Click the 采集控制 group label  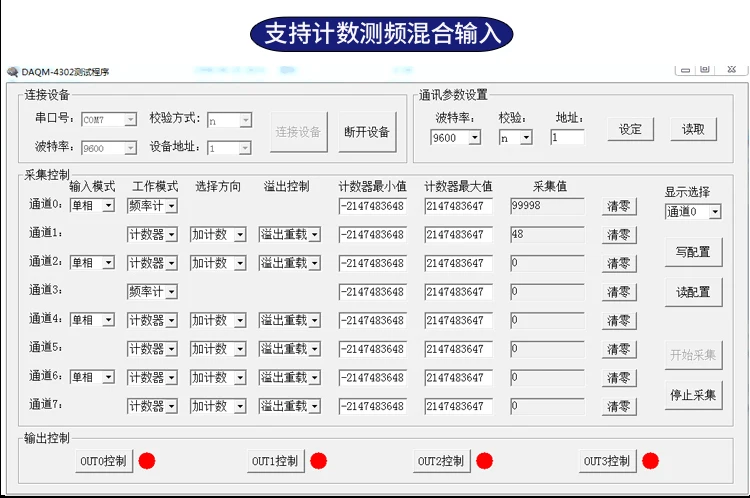[47, 175]
